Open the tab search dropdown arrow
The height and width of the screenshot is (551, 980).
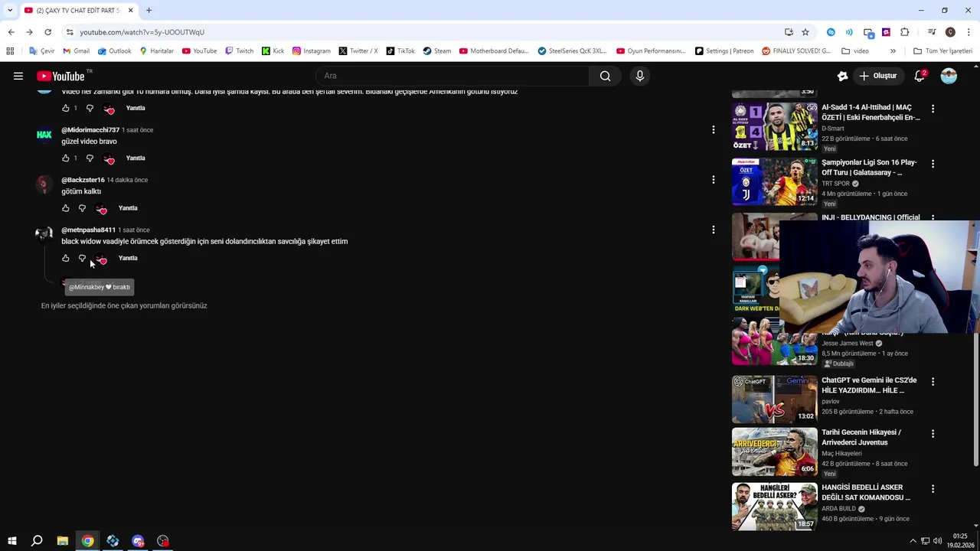click(x=9, y=10)
